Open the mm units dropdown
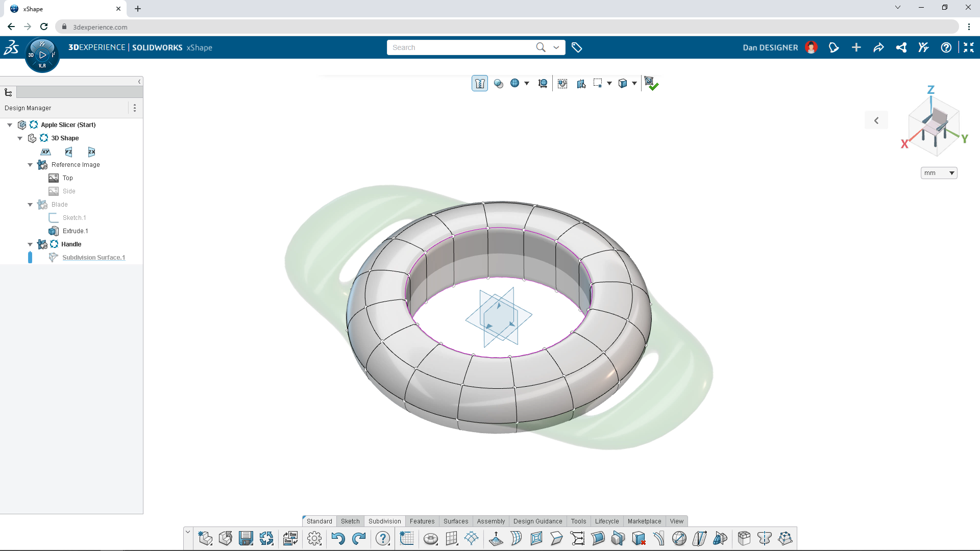980x551 pixels. [939, 173]
